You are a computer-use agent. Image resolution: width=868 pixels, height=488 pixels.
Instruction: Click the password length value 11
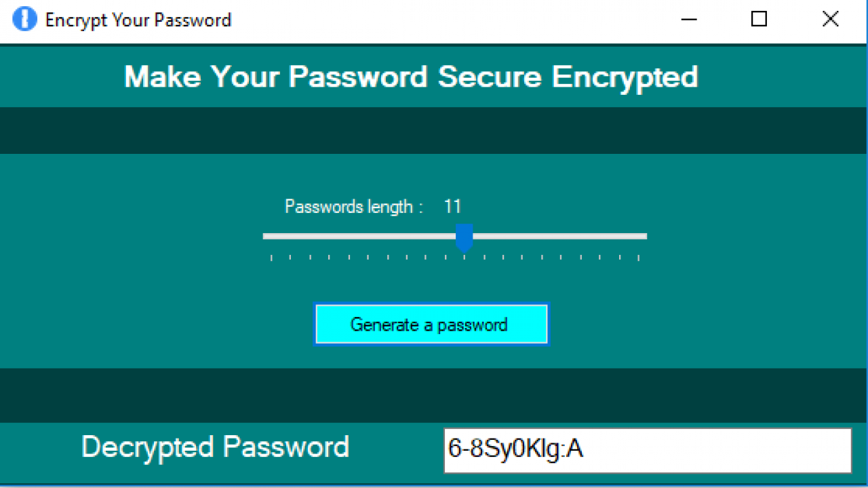click(x=452, y=206)
